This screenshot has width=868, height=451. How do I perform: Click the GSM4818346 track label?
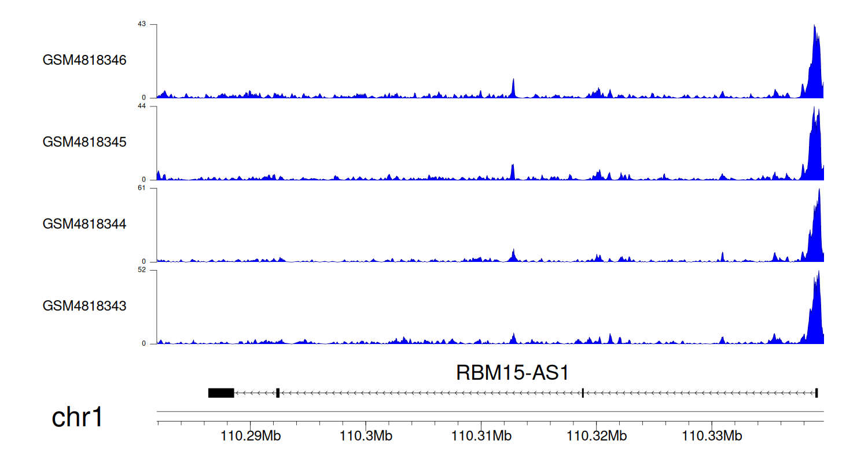[x=84, y=60]
